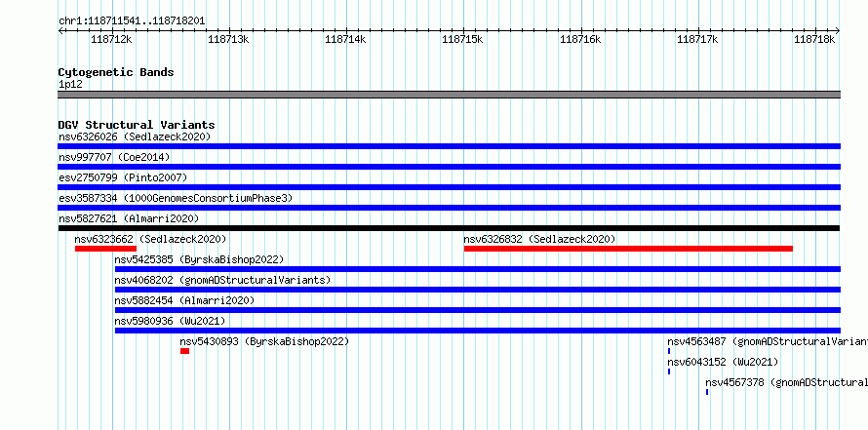The image size is (868, 430).
Task: Click the 118713k ruler tick label
Action: [x=228, y=39]
